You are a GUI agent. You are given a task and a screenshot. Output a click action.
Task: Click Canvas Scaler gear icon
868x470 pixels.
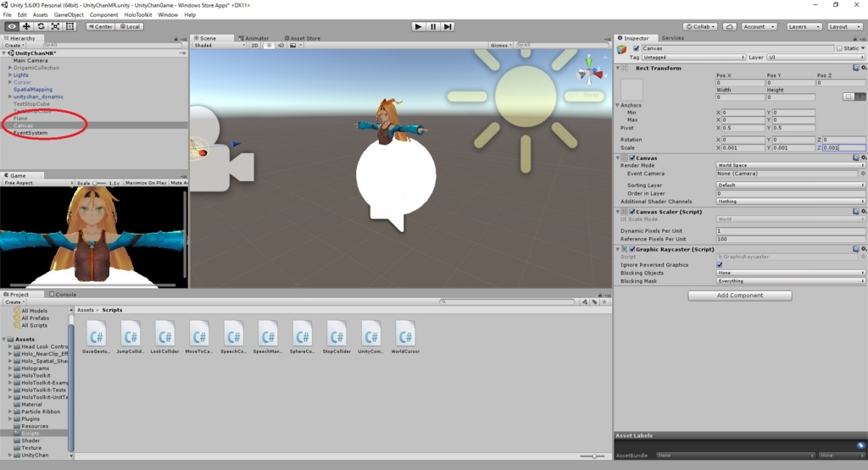(x=864, y=211)
